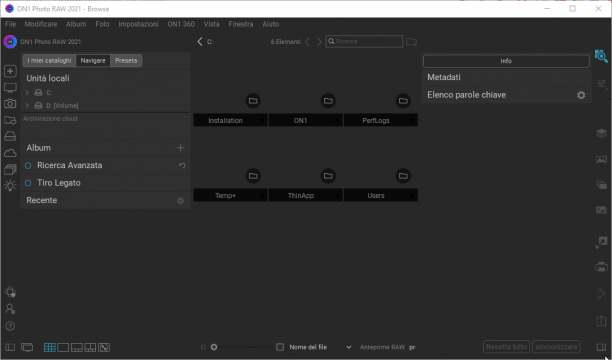Open the Aiuto menu
This screenshot has height=360, width=612.
click(x=270, y=24)
